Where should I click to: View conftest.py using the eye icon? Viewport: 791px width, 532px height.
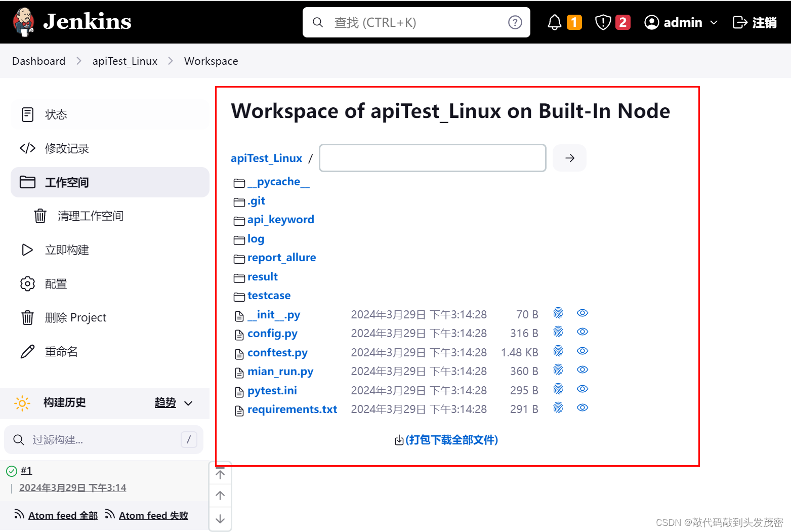tap(582, 351)
